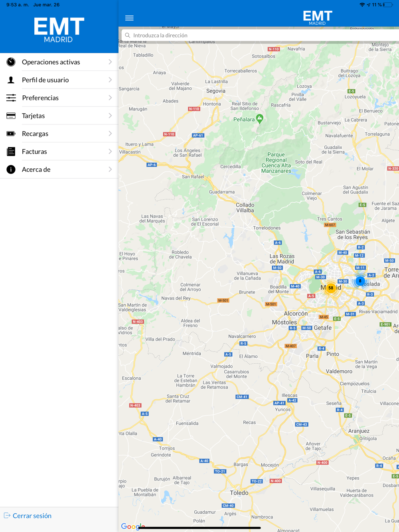The height and width of the screenshot is (532, 399).
Task: Click Cerrar sesión link
Action: pyautogui.click(x=32, y=516)
